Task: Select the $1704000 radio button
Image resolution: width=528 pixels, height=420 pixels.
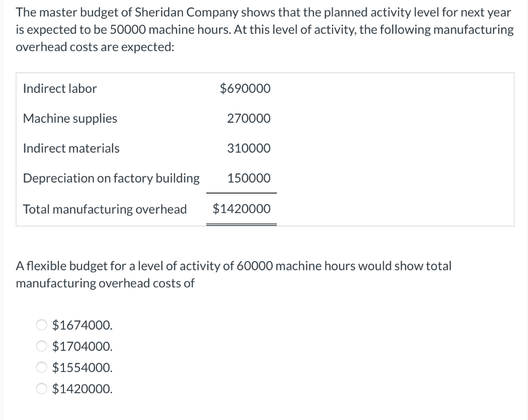Action: pyautogui.click(x=42, y=346)
